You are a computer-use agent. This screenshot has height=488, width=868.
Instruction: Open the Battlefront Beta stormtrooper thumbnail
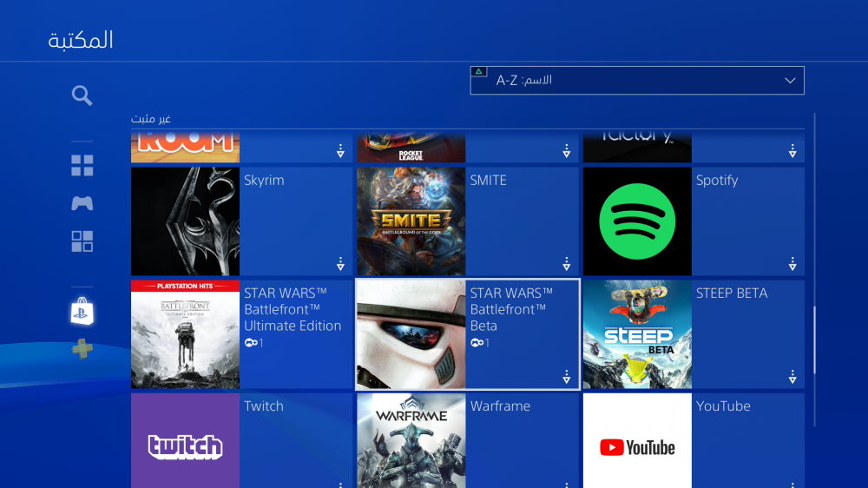411,334
